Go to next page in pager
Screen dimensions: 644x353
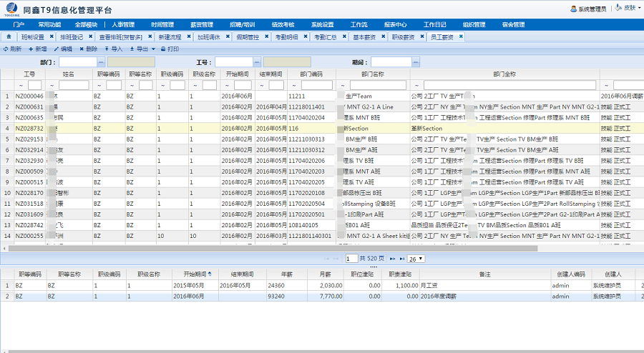click(x=392, y=258)
